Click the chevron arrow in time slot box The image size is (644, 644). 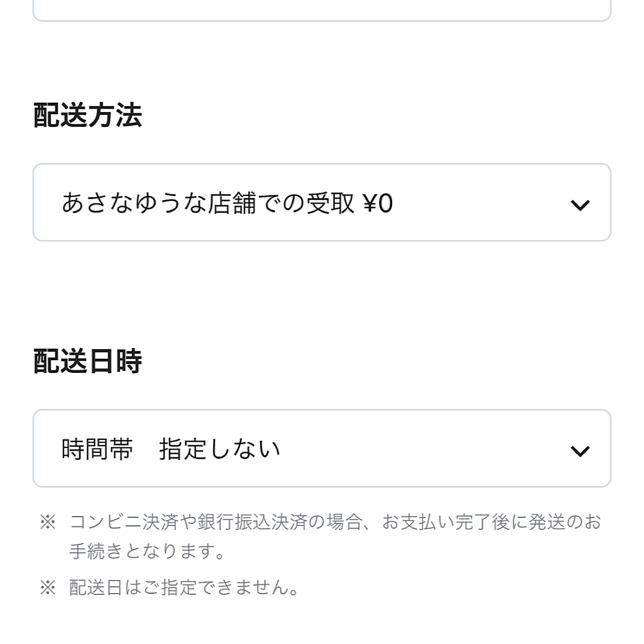pos(580,451)
